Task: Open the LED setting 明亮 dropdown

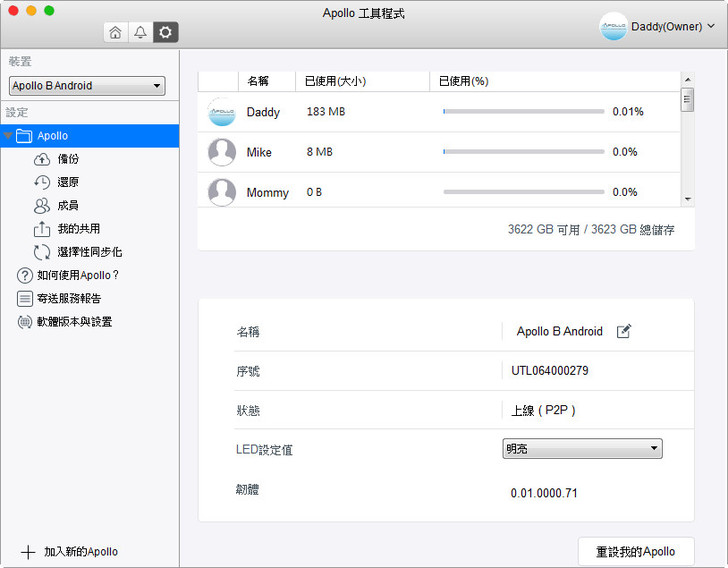Action: point(582,449)
